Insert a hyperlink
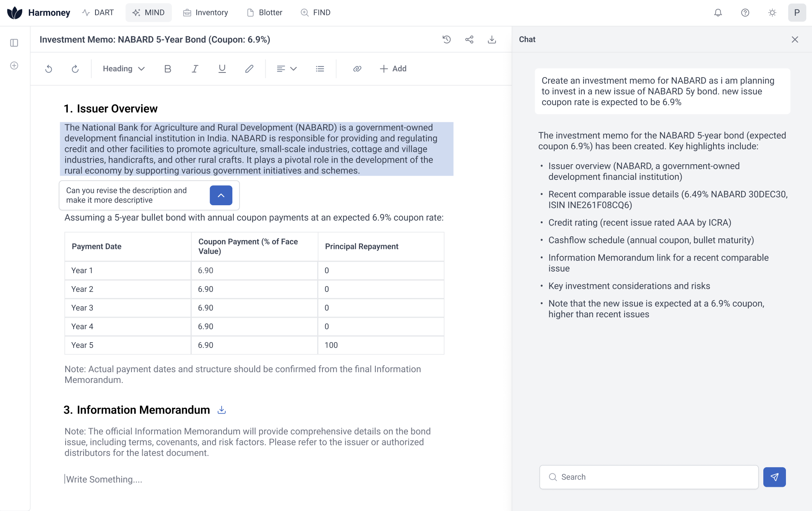This screenshot has width=812, height=511. point(357,69)
